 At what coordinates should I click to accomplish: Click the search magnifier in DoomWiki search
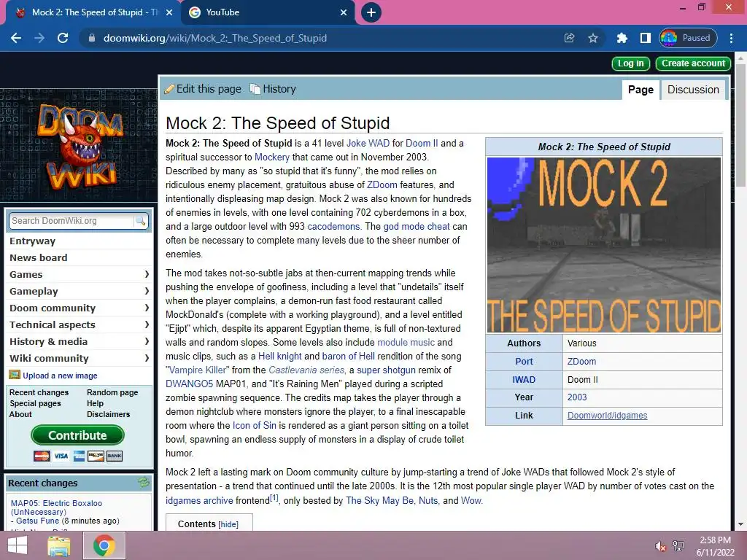(x=140, y=220)
